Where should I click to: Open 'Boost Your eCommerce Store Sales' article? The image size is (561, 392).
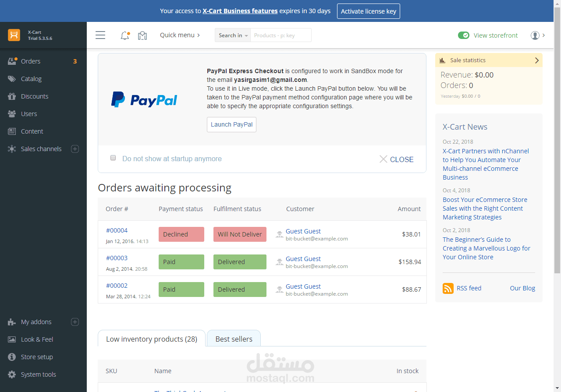[x=485, y=208]
